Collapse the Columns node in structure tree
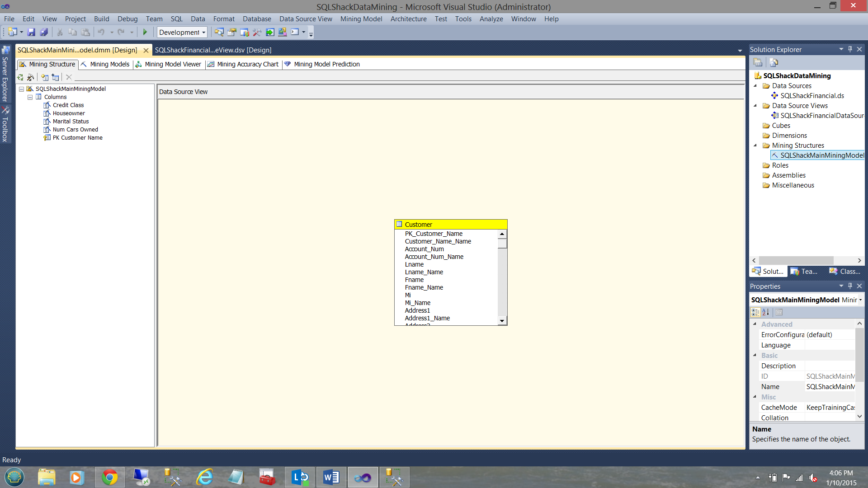Screen dimensions: 868x488 point(30,97)
